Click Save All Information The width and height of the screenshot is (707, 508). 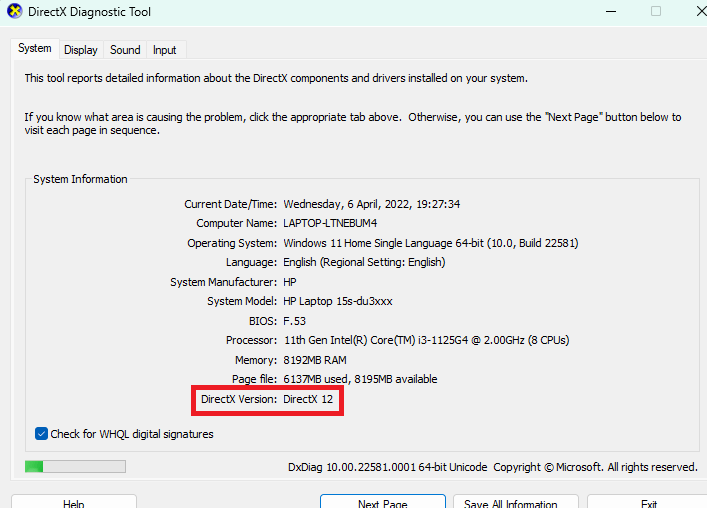pyautogui.click(x=516, y=503)
